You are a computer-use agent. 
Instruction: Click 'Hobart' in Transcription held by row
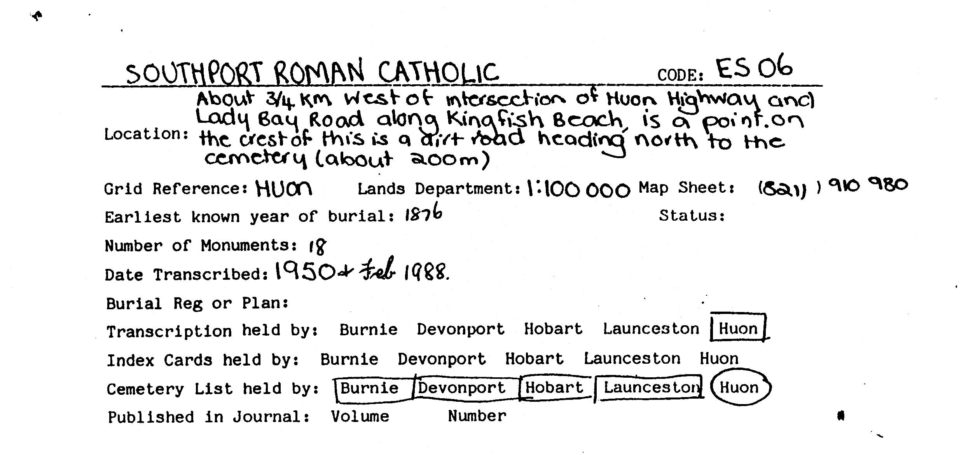point(553,329)
